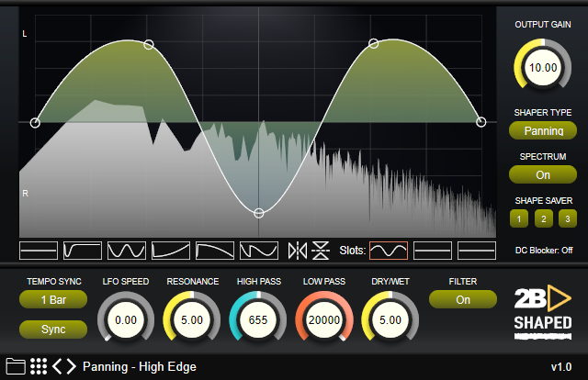Click the LFO Speed knob
The image size is (588, 380).
coord(126,320)
